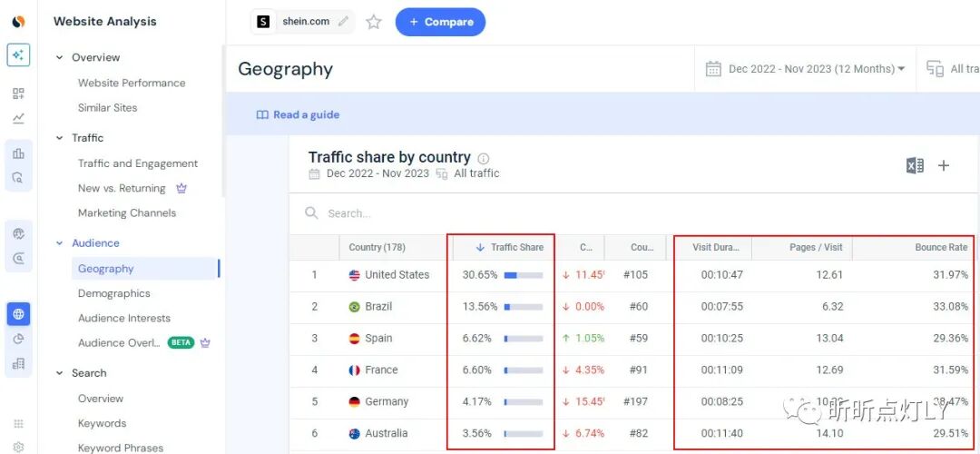This screenshot has height=454, width=980.
Task: Open the bar chart sidebar icon
Action: (x=18, y=153)
